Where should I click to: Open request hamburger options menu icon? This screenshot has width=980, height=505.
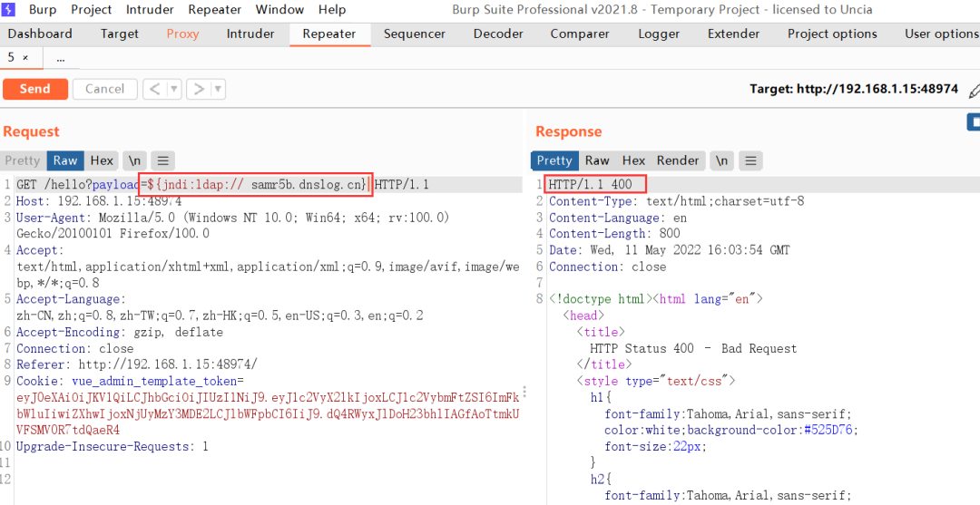tap(162, 160)
